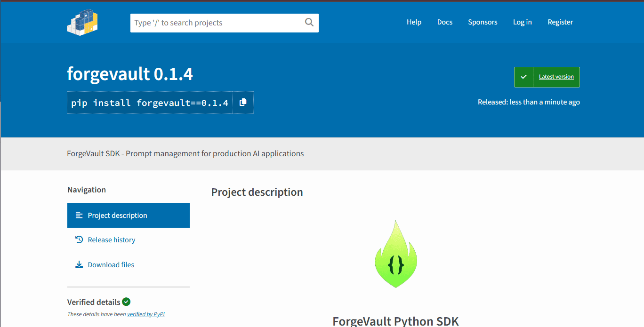This screenshot has width=644, height=327.
Task: Click the ForgeVault SDK summary text
Action: pyautogui.click(x=185, y=153)
